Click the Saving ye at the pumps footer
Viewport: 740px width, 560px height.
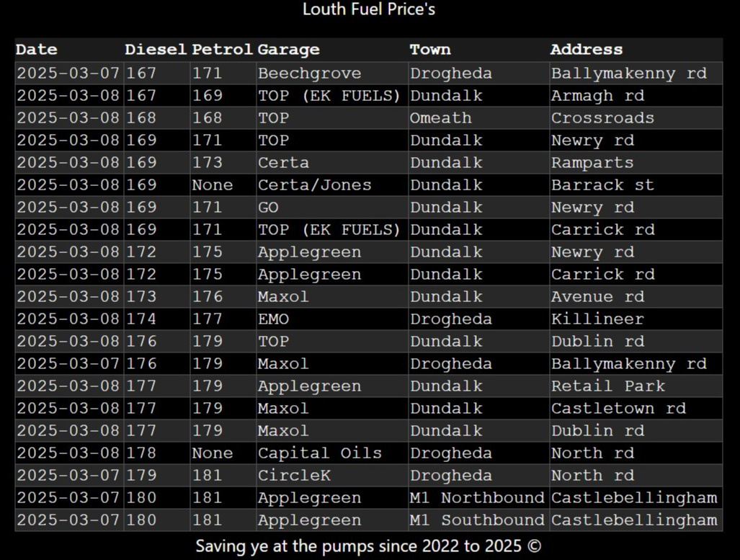369,546
